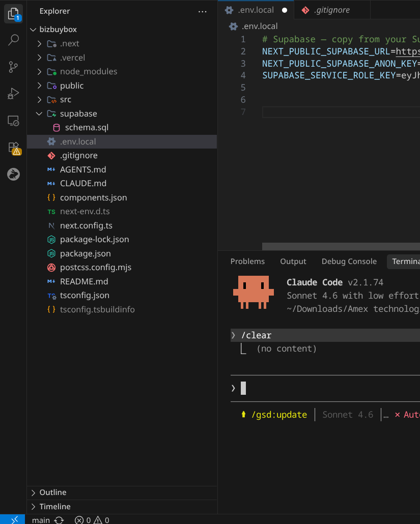Click the remote window indicator in status bar
The image size is (420, 524).
tap(12, 519)
